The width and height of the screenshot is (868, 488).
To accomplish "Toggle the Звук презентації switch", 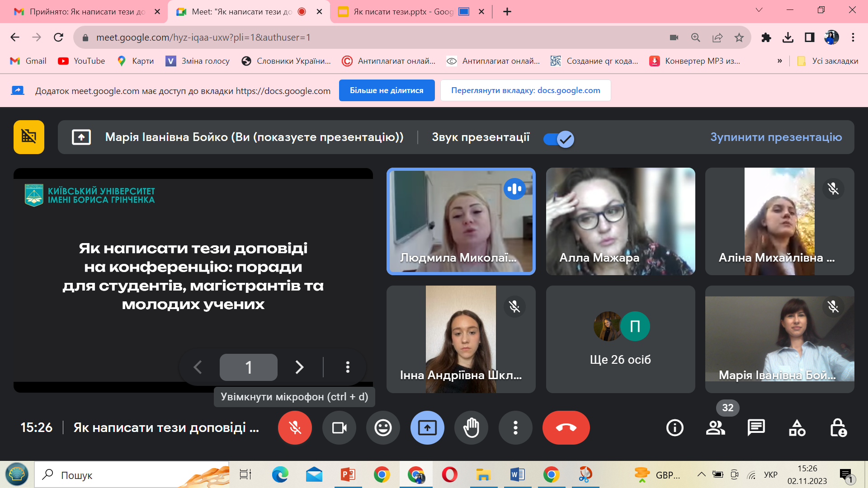I will [x=559, y=139].
